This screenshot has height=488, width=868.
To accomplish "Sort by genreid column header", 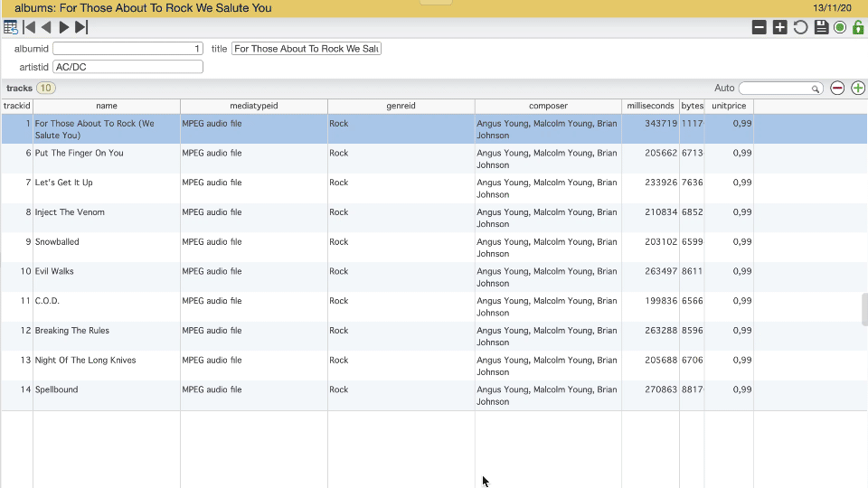I will click(x=401, y=106).
